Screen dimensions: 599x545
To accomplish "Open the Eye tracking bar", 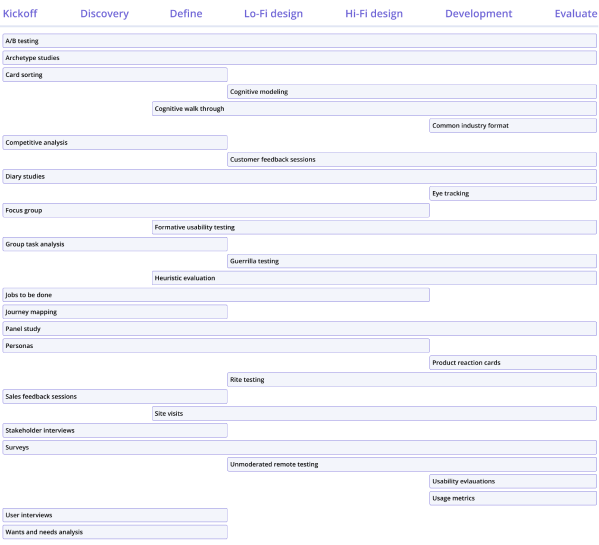I will [513, 194].
